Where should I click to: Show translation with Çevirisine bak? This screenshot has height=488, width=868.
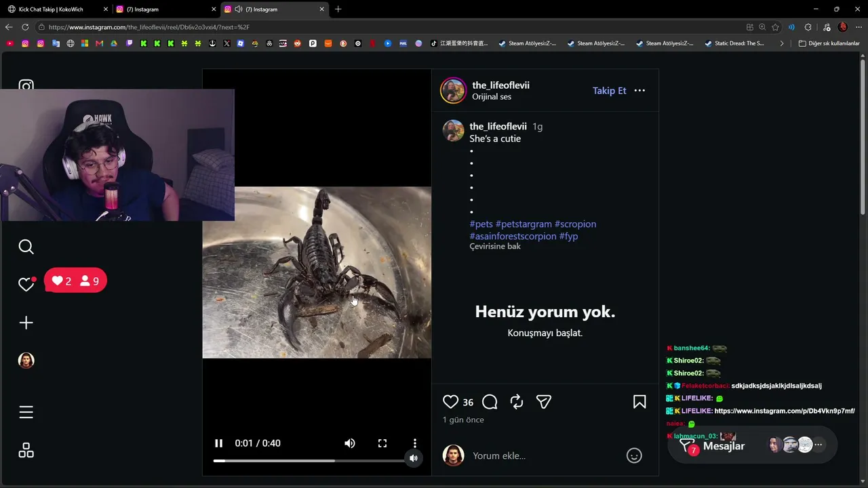click(495, 247)
